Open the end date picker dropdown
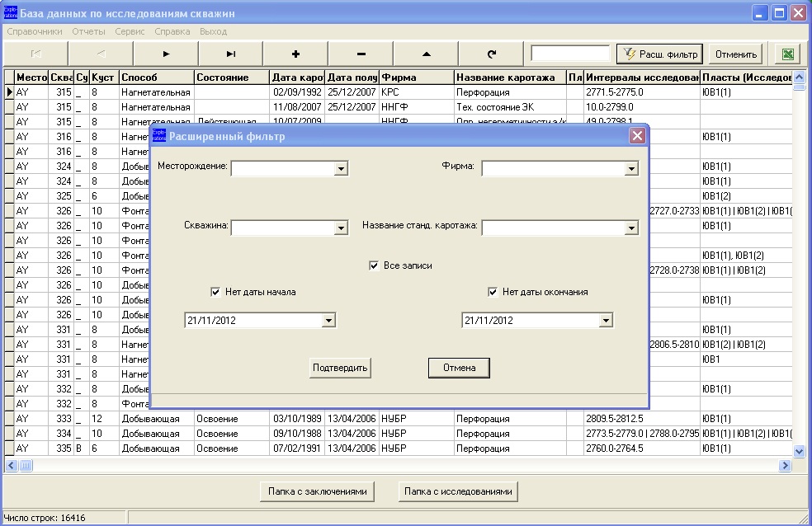This screenshot has height=526, width=812. pos(606,321)
